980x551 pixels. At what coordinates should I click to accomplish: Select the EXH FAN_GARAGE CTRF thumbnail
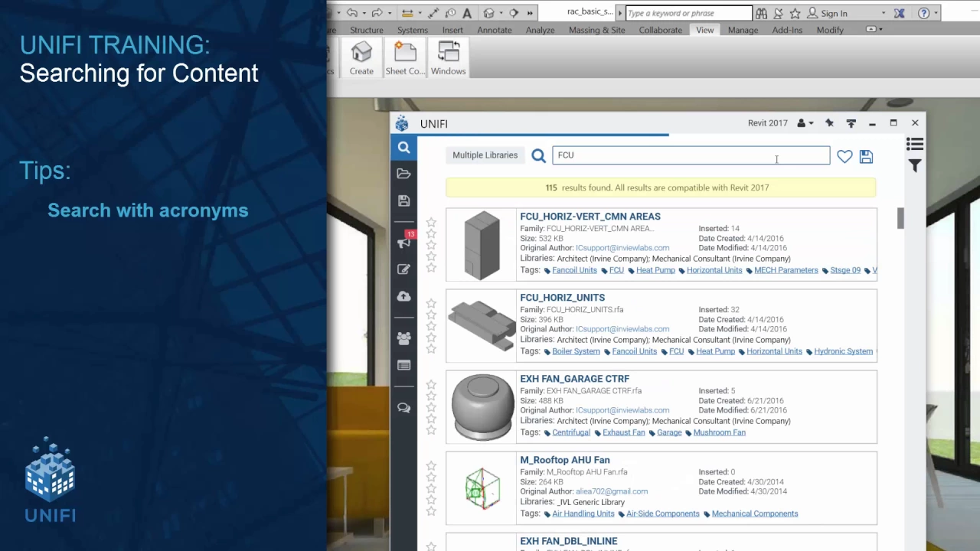point(482,407)
